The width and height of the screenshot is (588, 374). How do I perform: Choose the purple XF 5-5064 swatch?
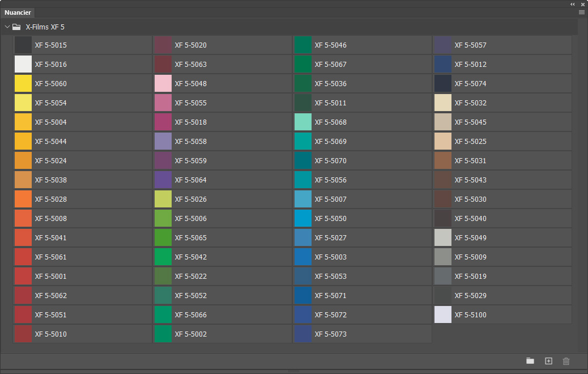(x=163, y=180)
